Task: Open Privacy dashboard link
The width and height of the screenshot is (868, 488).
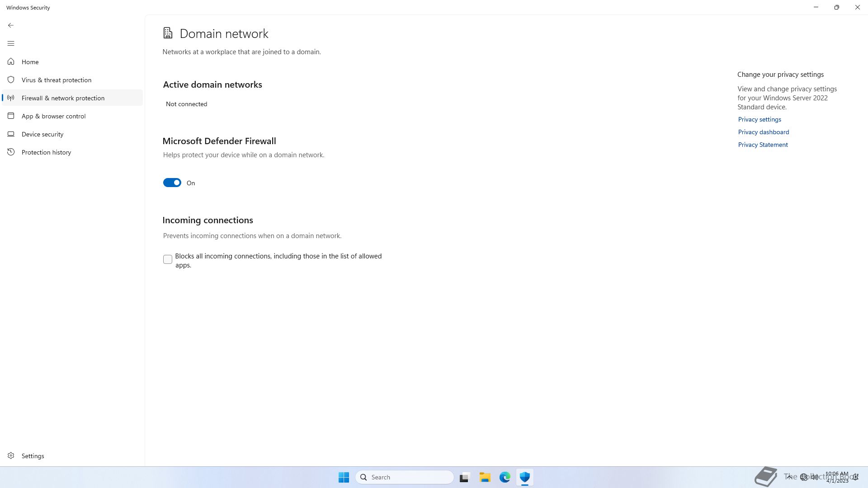Action: tap(764, 132)
